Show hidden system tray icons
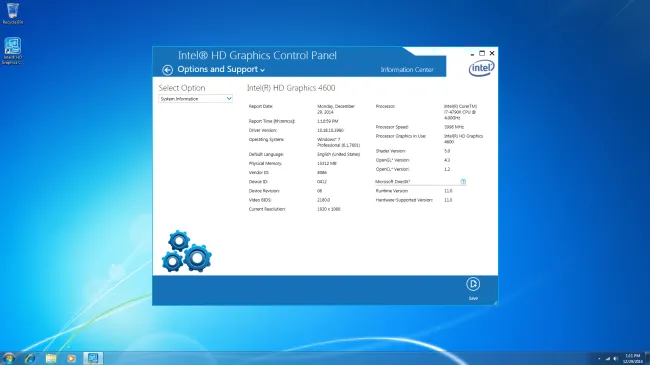The image size is (650, 365). coord(599,359)
